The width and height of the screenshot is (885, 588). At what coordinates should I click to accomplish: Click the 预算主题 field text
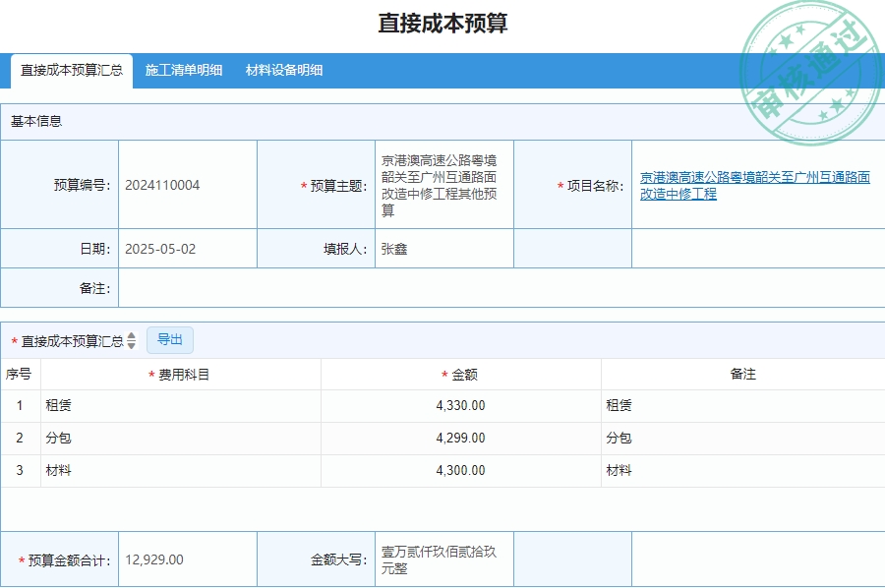(440, 185)
